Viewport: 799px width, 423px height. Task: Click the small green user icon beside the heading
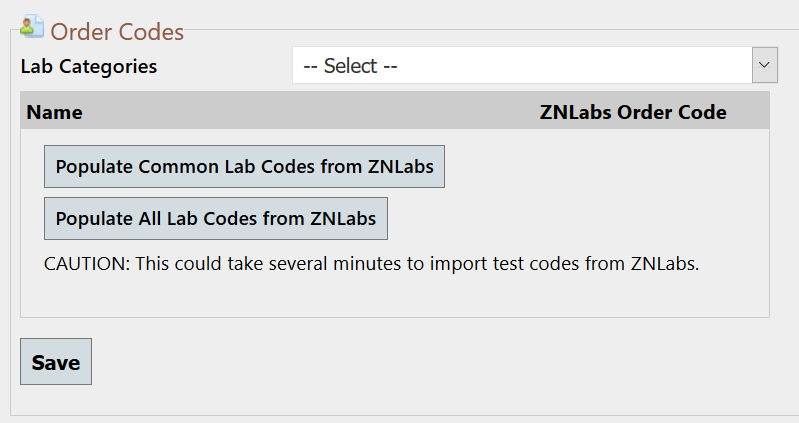(32, 27)
